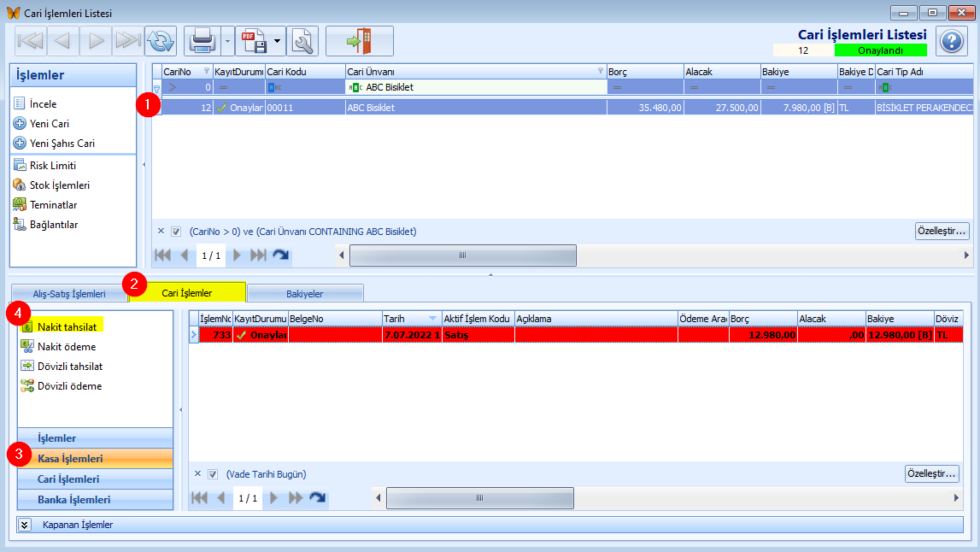Viewport: 980px width, 552px height.
Task: Click the refresh icon in top toolbar
Action: click(x=160, y=40)
